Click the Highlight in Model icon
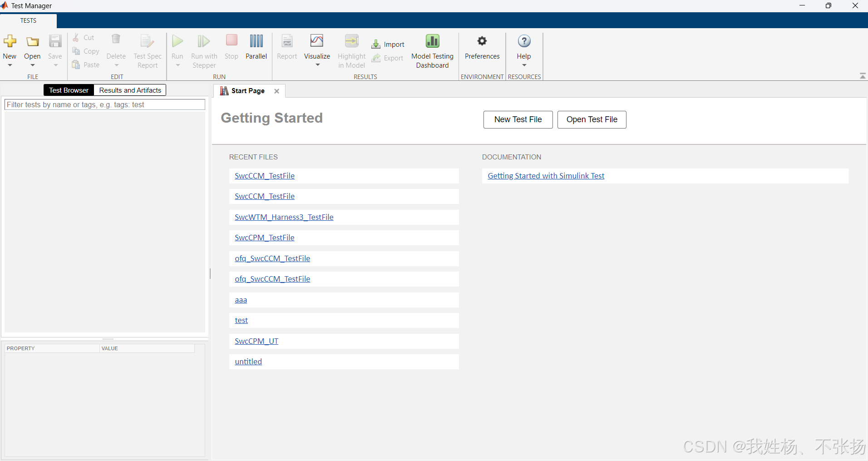Screen dimensions: 868x461 point(352,41)
